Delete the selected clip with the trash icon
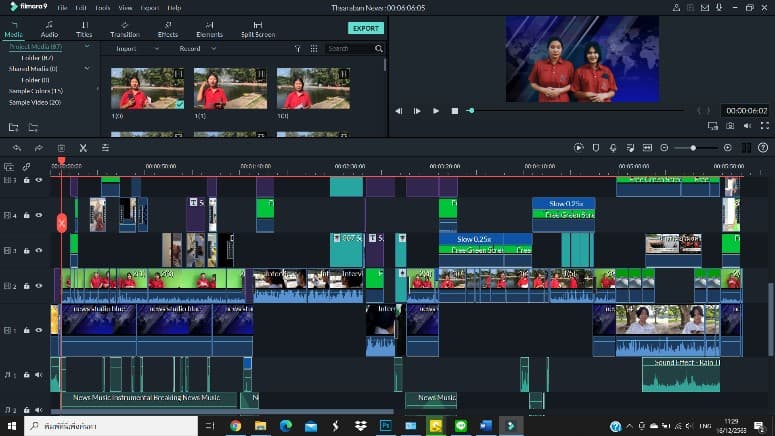This screenshot has width=775, height=436. (x=61, y=148)
